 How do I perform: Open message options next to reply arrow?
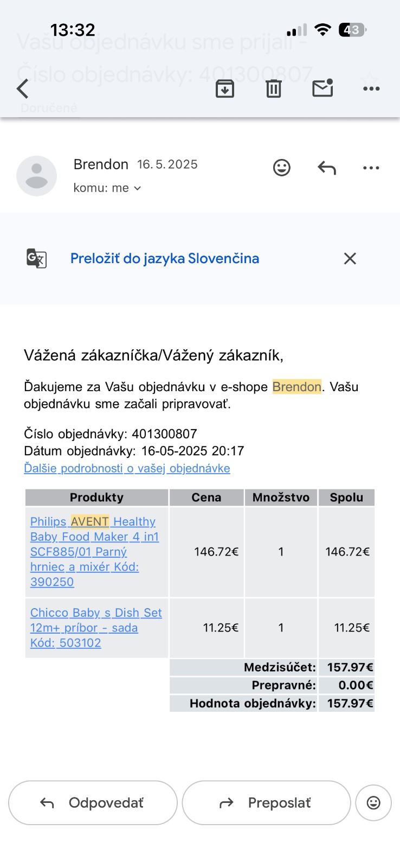tap(371, 168)
